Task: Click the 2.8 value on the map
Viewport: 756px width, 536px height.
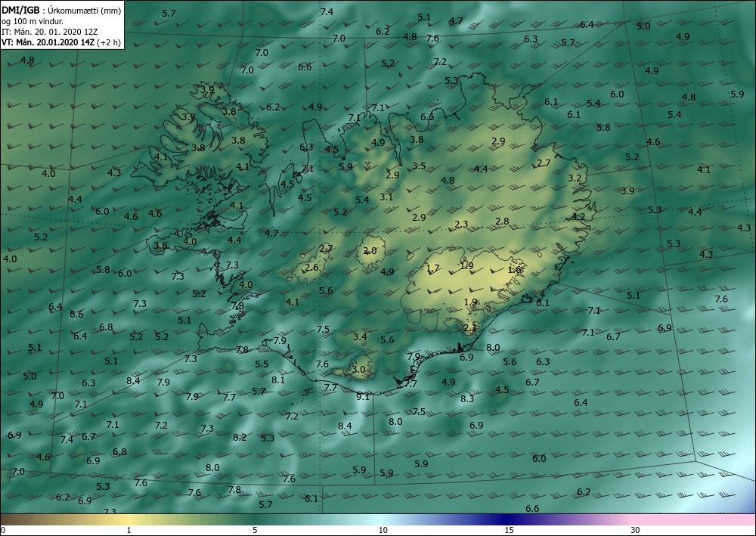Action: point(502,222)
